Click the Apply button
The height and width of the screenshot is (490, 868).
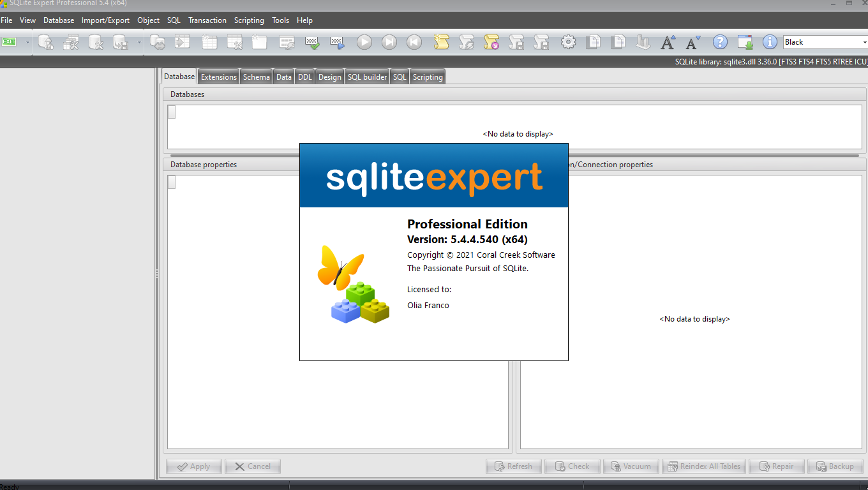[x=194, y=466]
